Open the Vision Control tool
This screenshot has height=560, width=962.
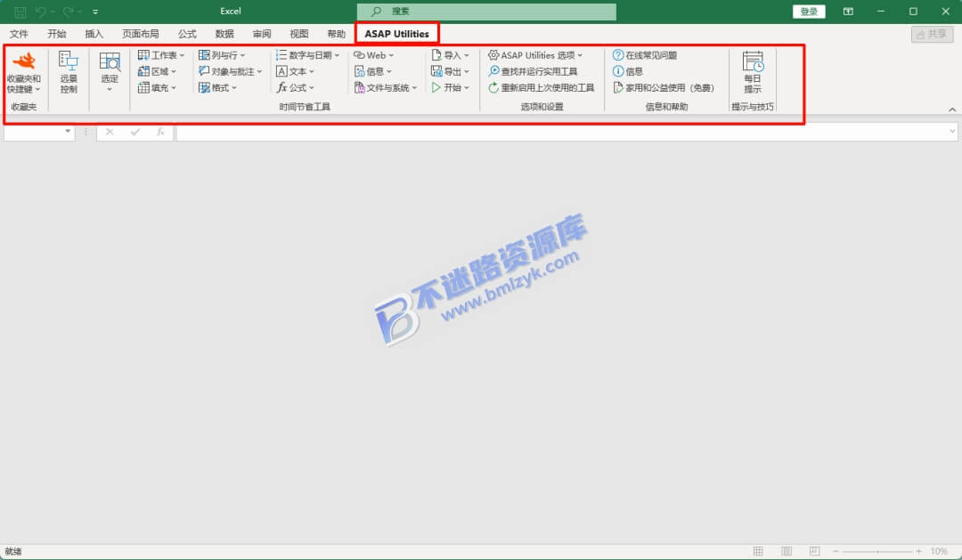[69, 72]
